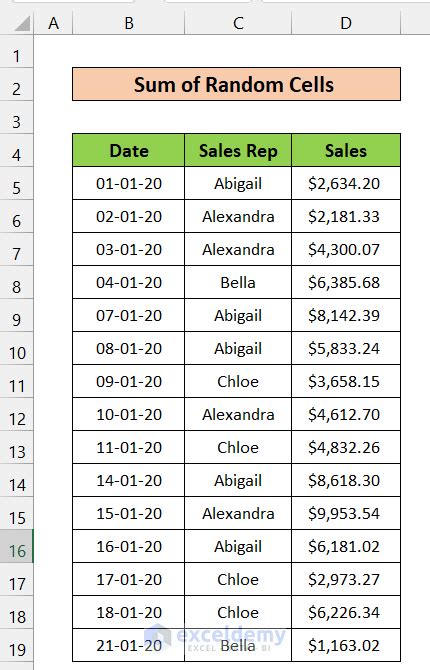Select row 16 header
The width and height of the screenshot is (430, 670).
17,546
